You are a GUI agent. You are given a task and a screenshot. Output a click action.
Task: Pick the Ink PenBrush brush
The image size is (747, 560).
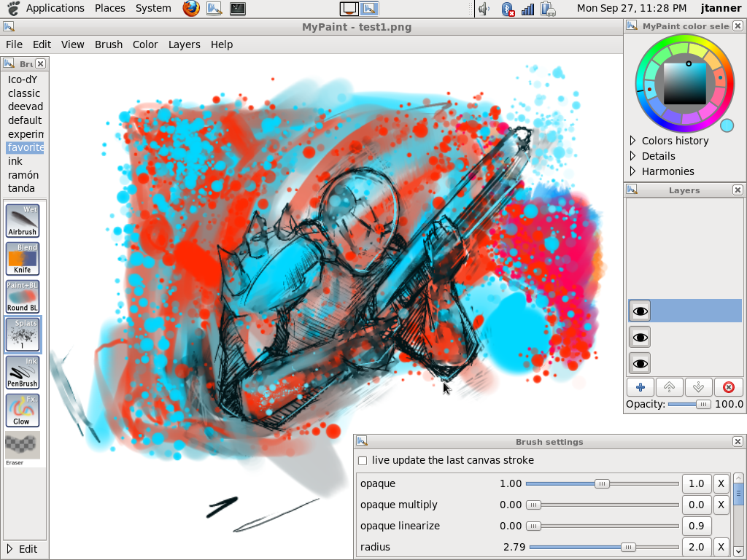(x=23, y=373)
